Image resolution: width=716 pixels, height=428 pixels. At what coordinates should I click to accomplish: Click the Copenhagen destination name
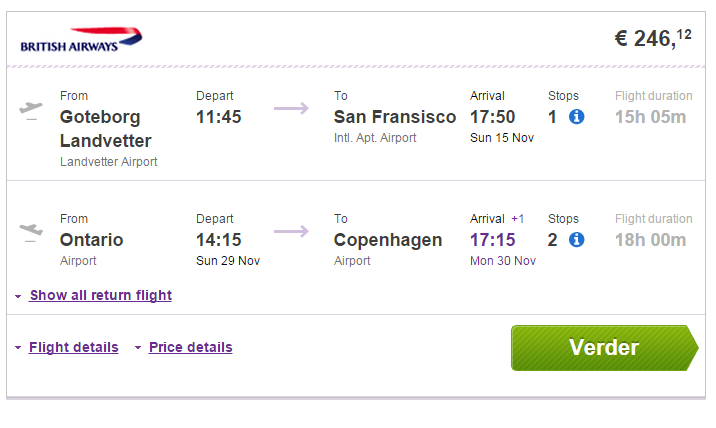[x=388, y=240]
